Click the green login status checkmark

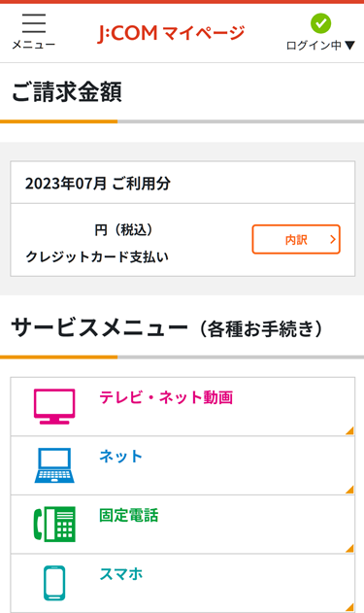tap(320, 23)
